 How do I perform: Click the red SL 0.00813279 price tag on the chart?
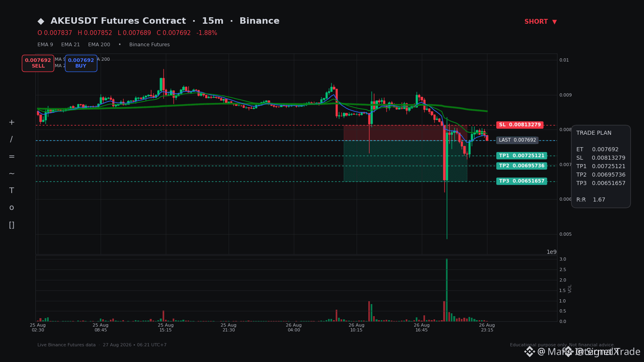pos(520,125)
